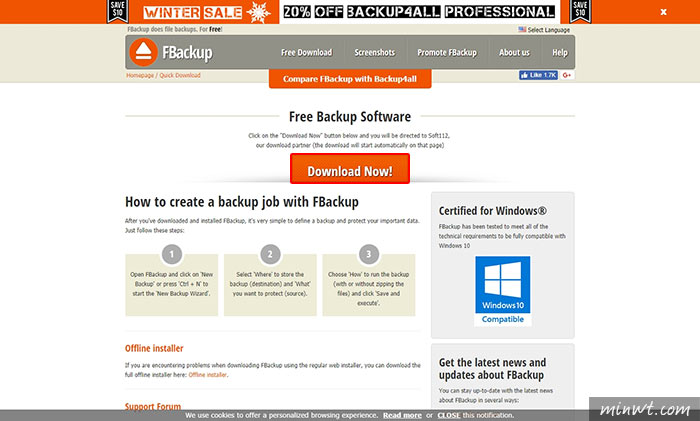Click the Winter Sale snowflake icon

258,12
